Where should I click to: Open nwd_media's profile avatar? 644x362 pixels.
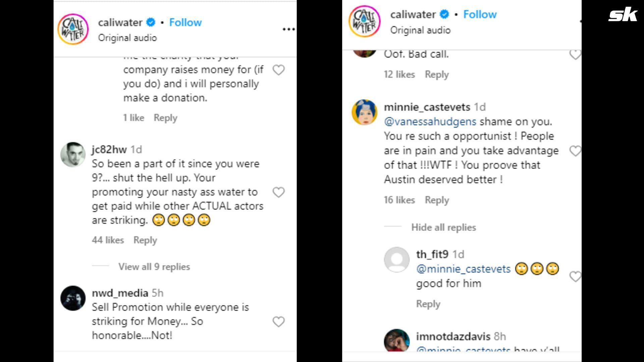(73, 298)
